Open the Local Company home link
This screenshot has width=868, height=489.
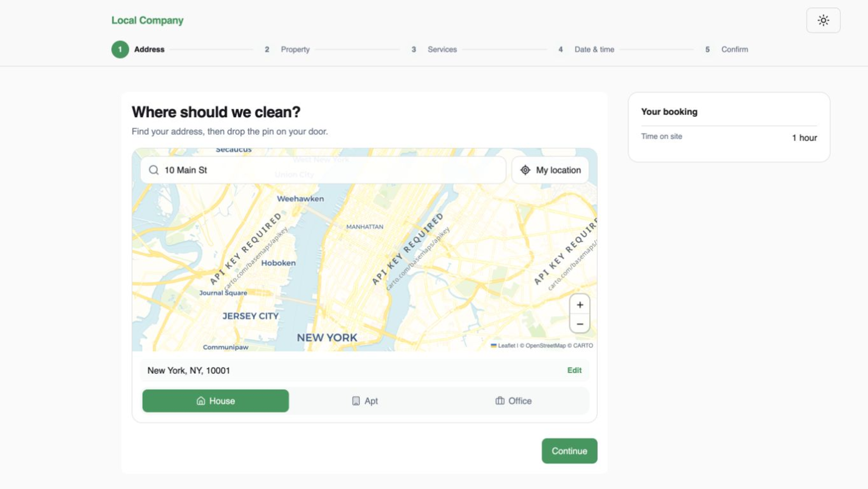pyautogui.click(x=147, y=20)
